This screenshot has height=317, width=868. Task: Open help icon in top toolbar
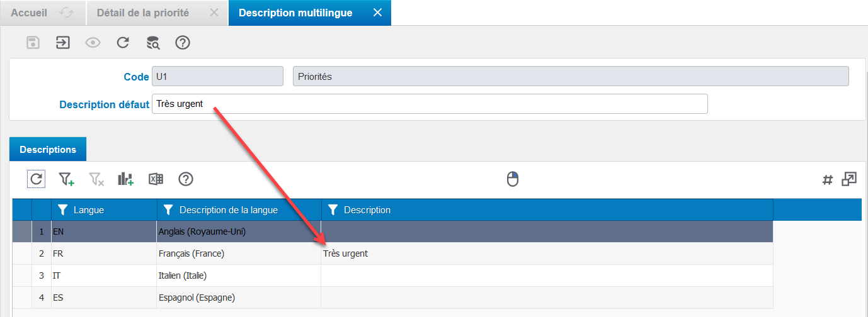(x=183, y=43)
